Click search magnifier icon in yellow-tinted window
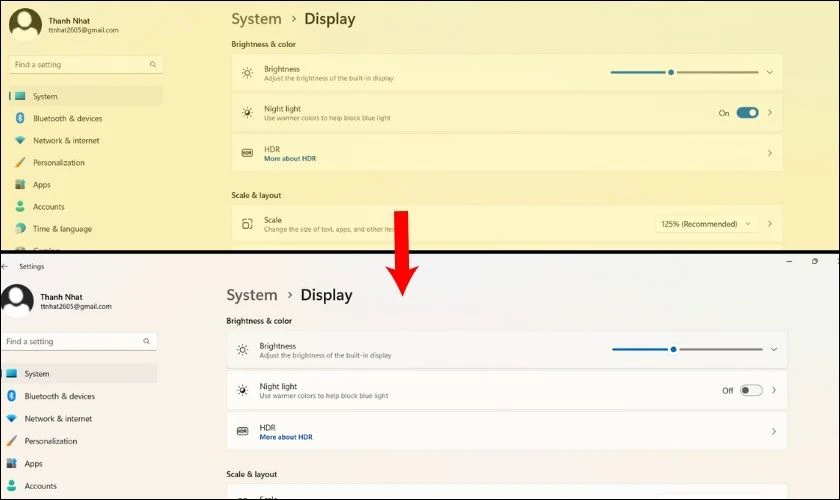Image resolution: width=840 pixels, height=500 pixels. tap(153, 64)
